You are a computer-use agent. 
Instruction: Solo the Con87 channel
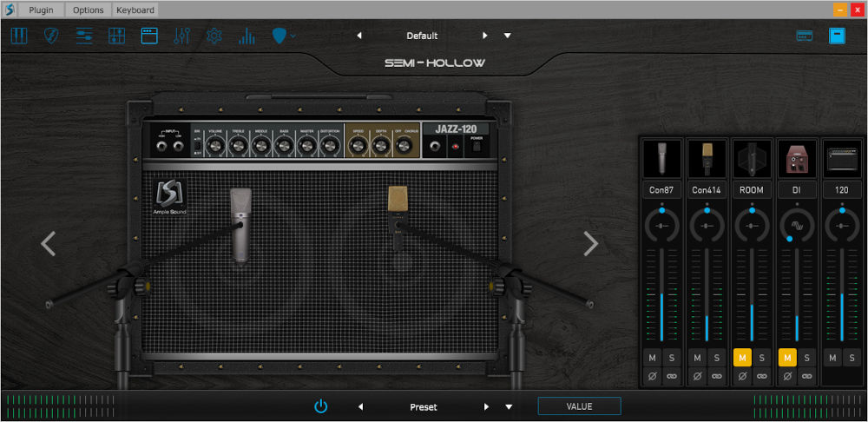672,358
